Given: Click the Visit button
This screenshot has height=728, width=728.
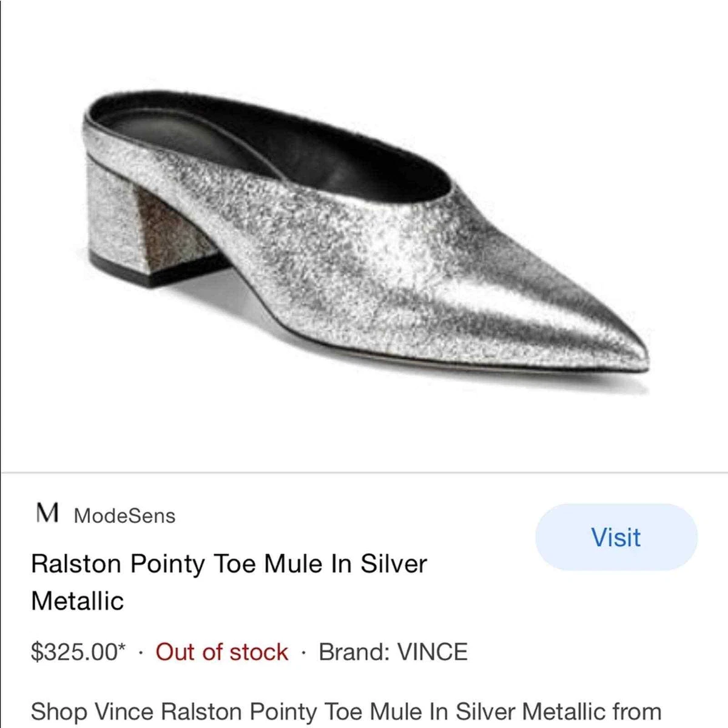Looking at the screenshot, I should [x=616, y=537].
